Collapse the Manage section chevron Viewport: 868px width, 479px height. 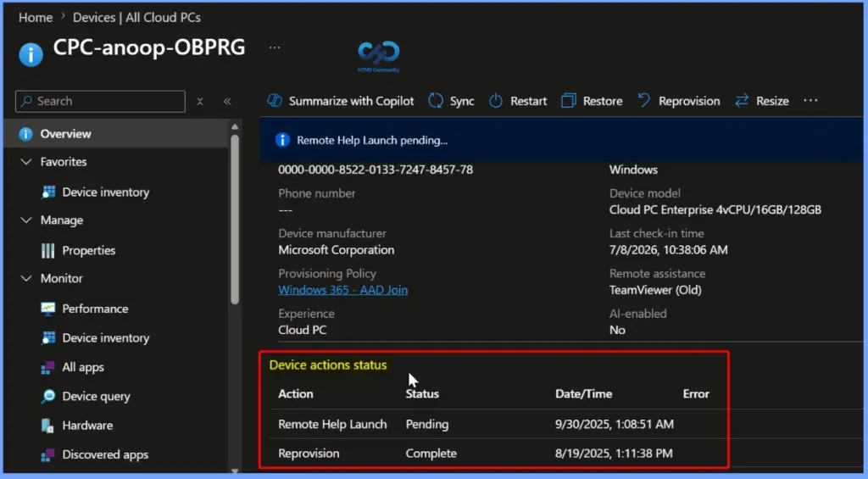(26, 220)
